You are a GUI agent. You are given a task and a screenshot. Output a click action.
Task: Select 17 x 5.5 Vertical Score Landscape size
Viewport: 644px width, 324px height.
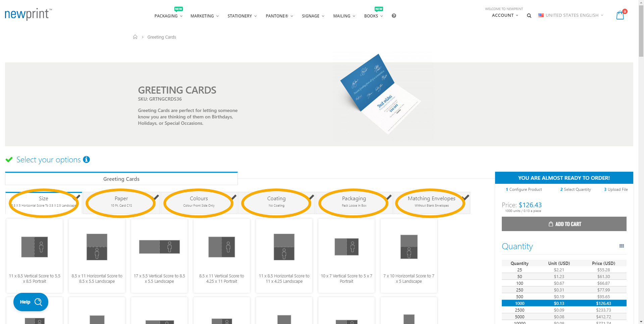(x=159, y=256)
